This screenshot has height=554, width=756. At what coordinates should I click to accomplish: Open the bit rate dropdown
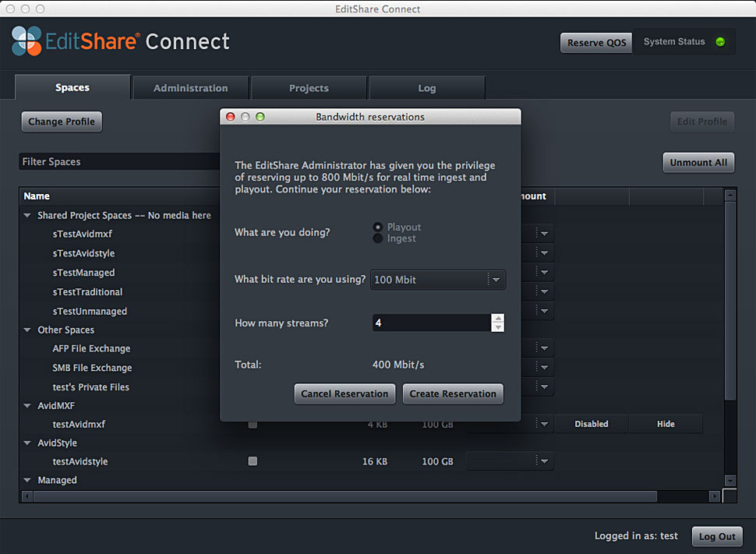click(x=438, y=280)
